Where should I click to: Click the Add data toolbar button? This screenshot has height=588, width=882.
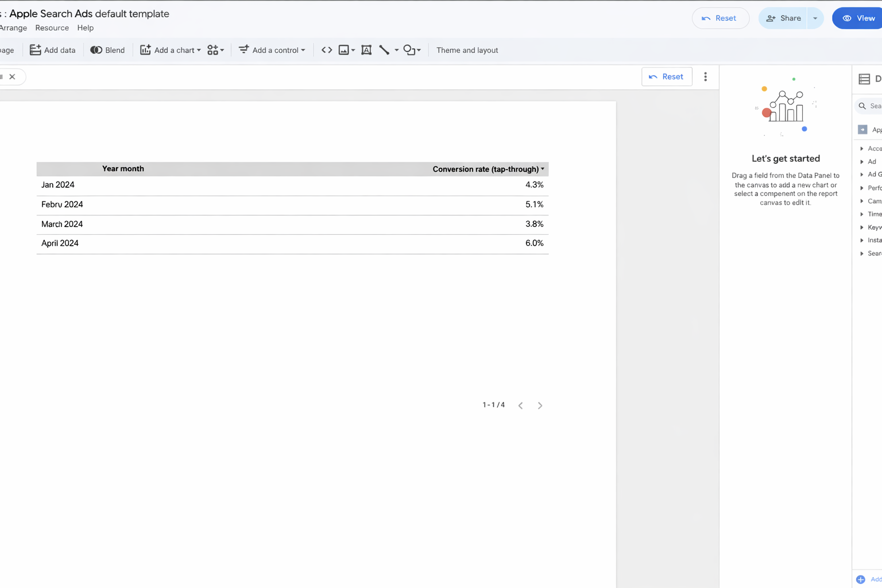[x=52, y=50]
